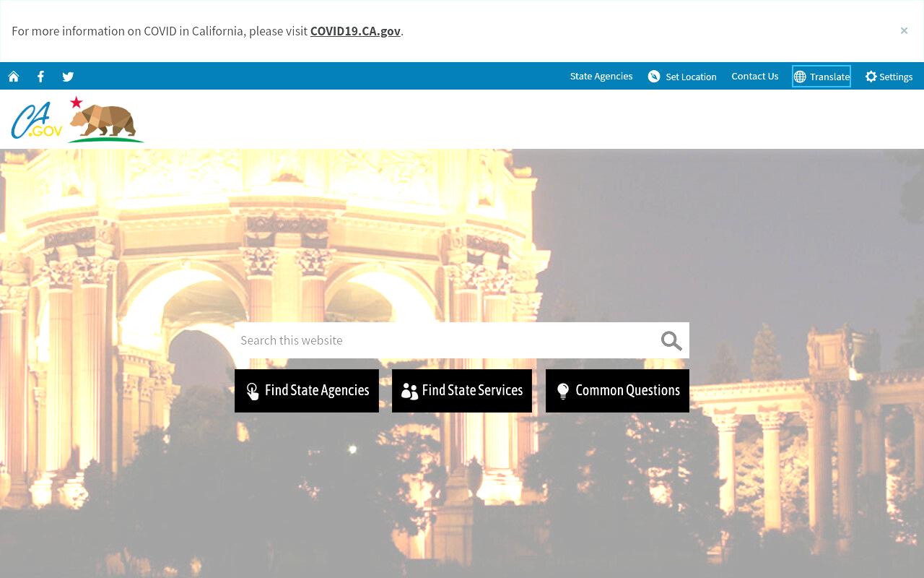Screen dimensions: 924x578
Task: Follow the COVID19.CA.gov link
Action: (355, 31)
